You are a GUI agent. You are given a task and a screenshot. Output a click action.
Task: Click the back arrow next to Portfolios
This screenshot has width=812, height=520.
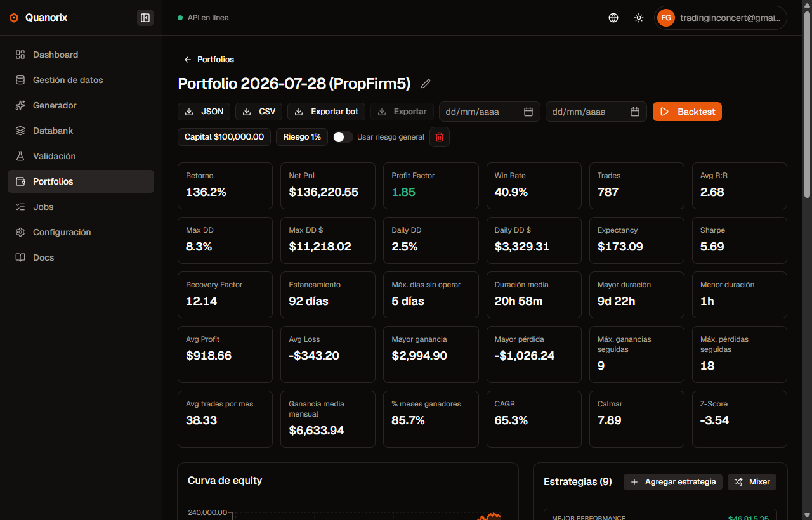(x=187, y=60)
